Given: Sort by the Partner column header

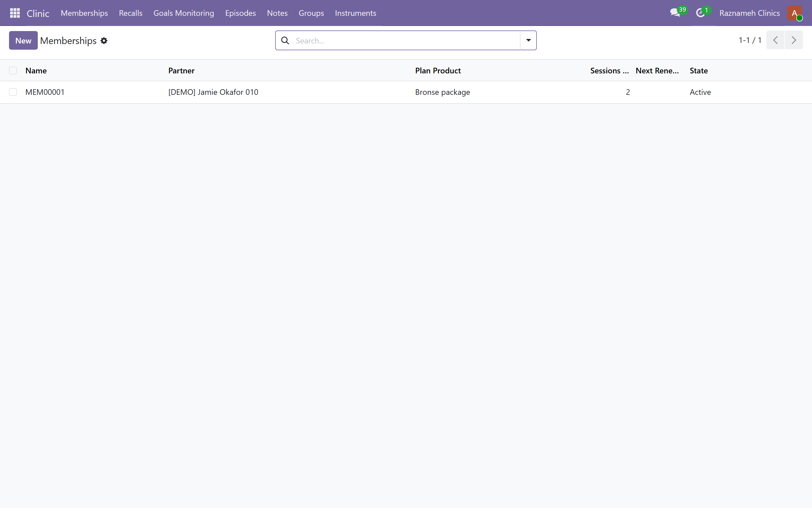Looking at the screenshot, I should pyautogui.click(x=181, y=71).
